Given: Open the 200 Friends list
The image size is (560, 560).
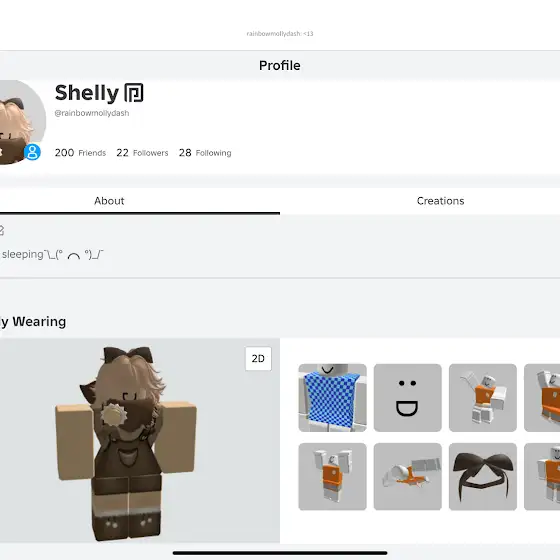Looking at the screenshot, I should coord(80,153).
